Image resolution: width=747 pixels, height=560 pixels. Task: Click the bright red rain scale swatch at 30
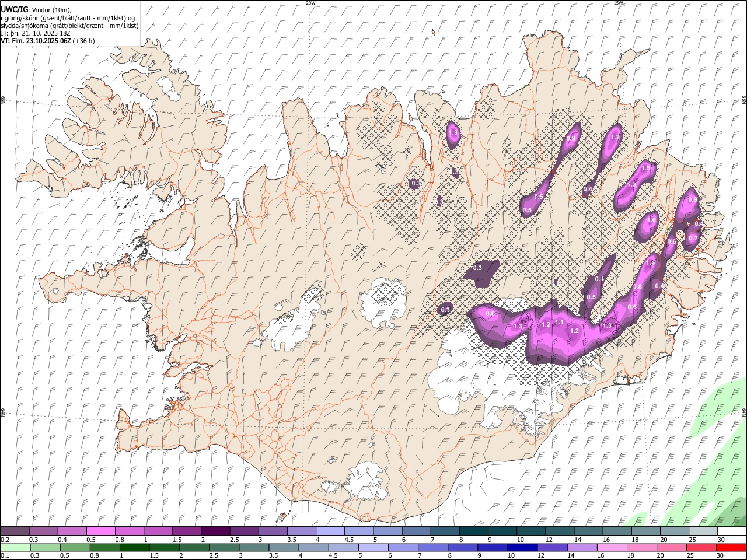(x=731, y=547)
